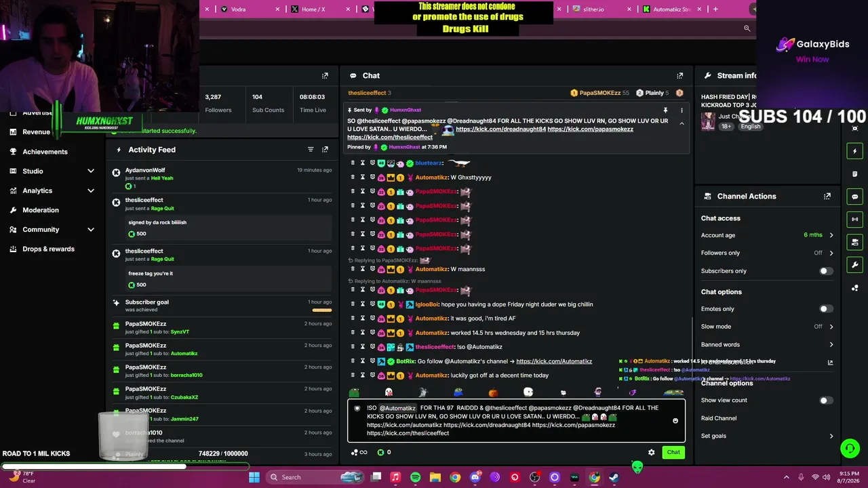
Task: Open Followers only settings
Action: pyautogui.click(x=767, y=253)
